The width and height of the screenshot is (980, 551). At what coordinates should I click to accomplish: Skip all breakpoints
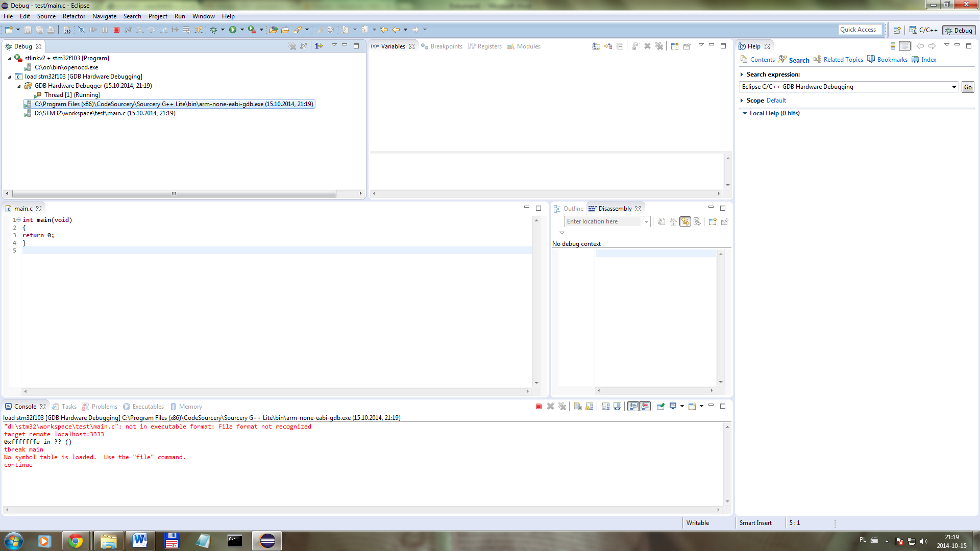tap(82, 30)
